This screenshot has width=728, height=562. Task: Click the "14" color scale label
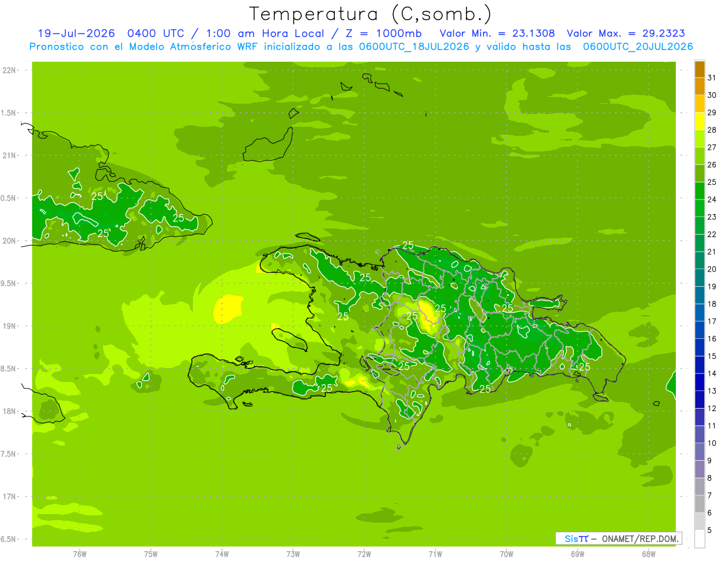click(x=712, y=373)
